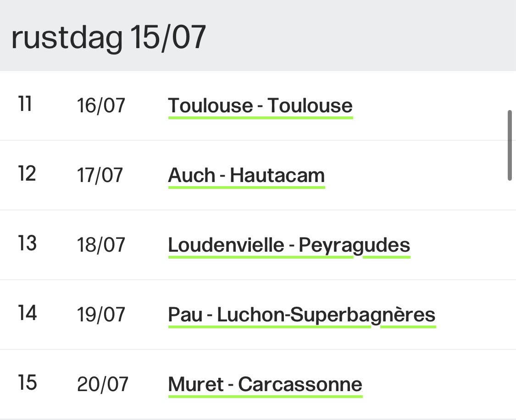Viewport: 516px width, 420px height.
Task: Open the Toulouse - Toulouse stage link
Action: click(261, 106)
